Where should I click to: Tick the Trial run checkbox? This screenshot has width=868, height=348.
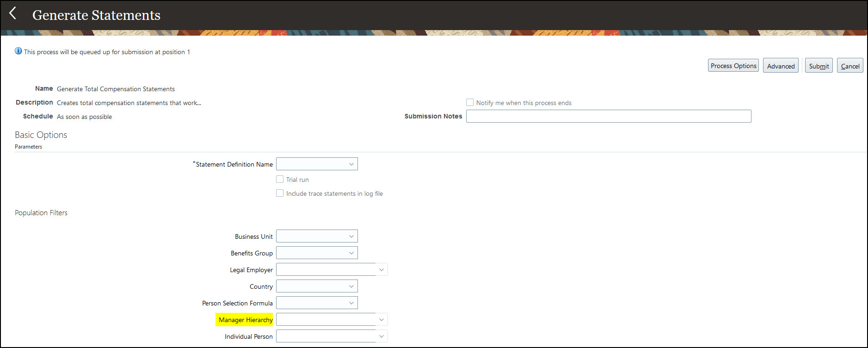[x=280, y=179]
